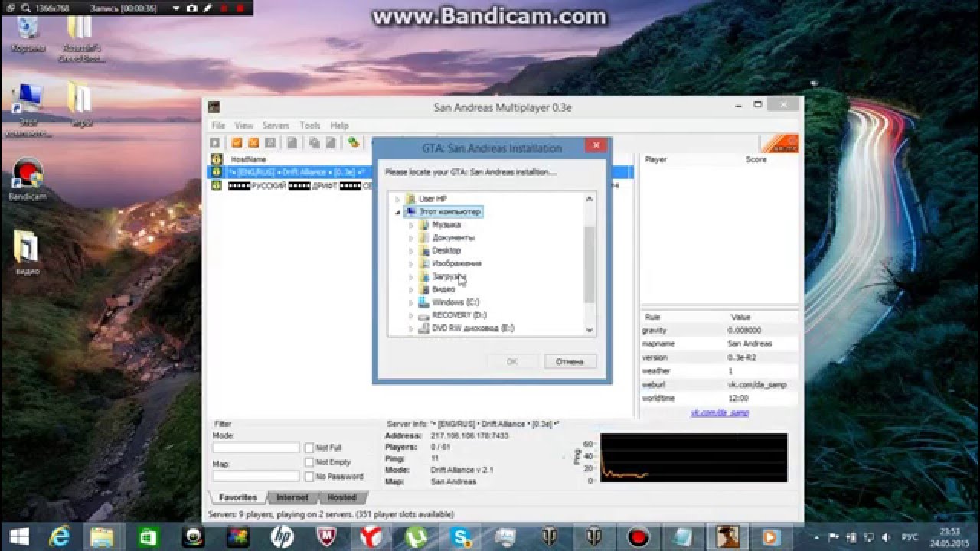
Task: Click the orange Add Server toolbar icon
Action: [x=237, y=142]
